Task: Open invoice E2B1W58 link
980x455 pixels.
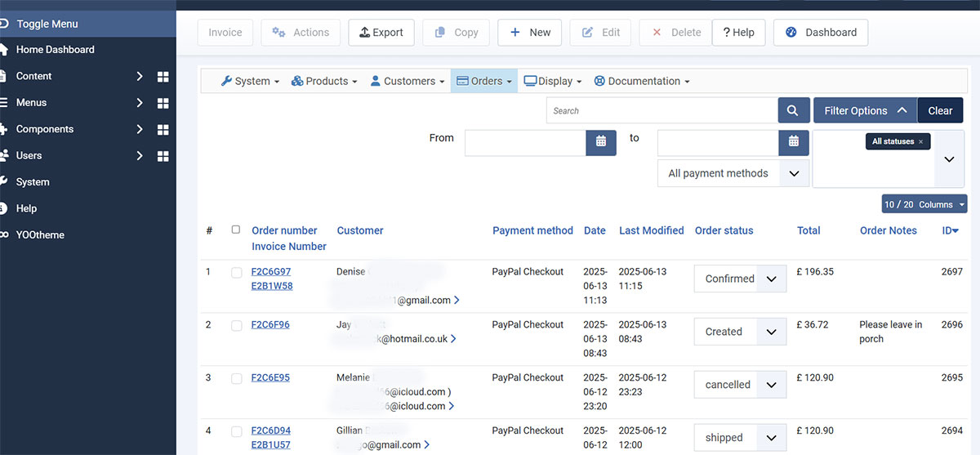Action: (x=272, y=287)
